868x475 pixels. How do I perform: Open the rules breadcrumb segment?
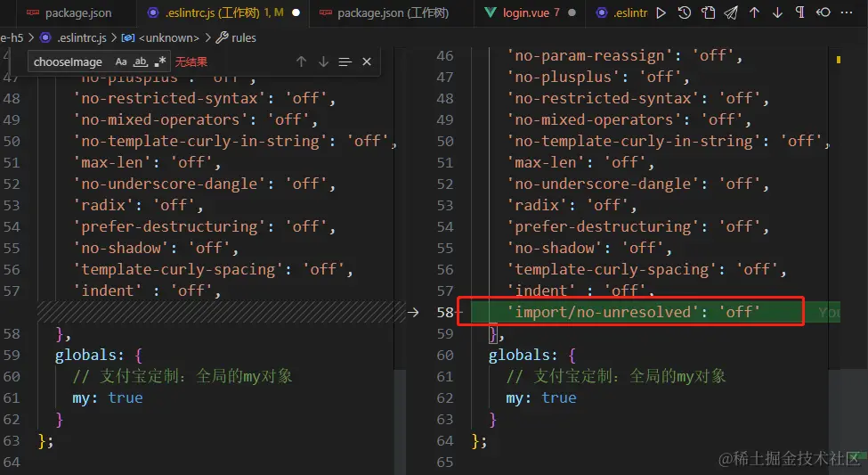[244, 37]
